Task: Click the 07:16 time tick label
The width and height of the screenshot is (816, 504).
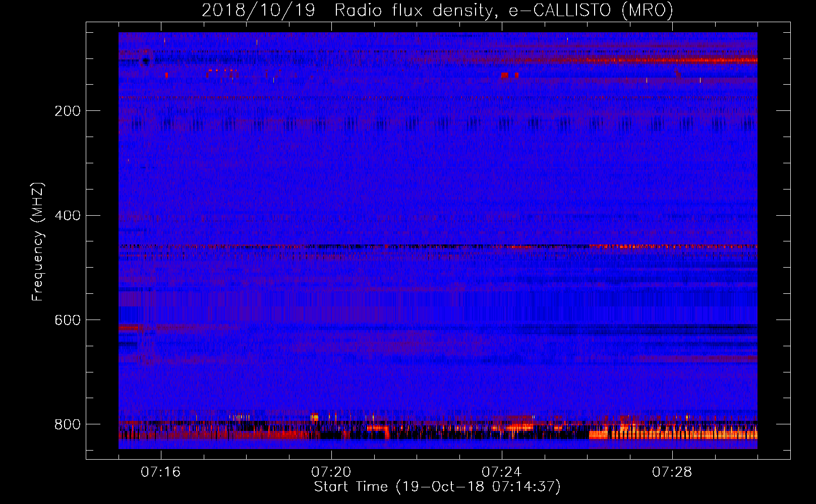Action: 160,472
